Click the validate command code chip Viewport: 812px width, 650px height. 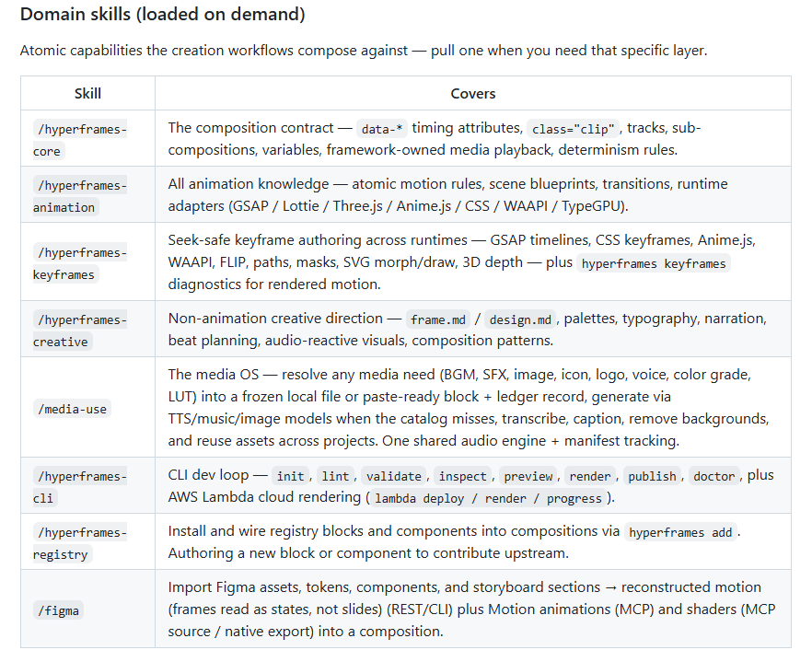[394, 476]
